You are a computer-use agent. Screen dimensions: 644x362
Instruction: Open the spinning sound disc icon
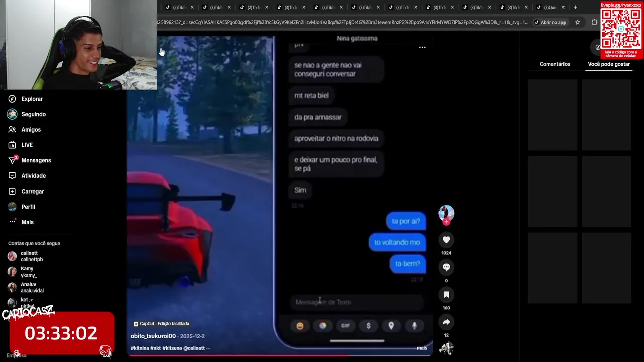(x=446, y=348)
